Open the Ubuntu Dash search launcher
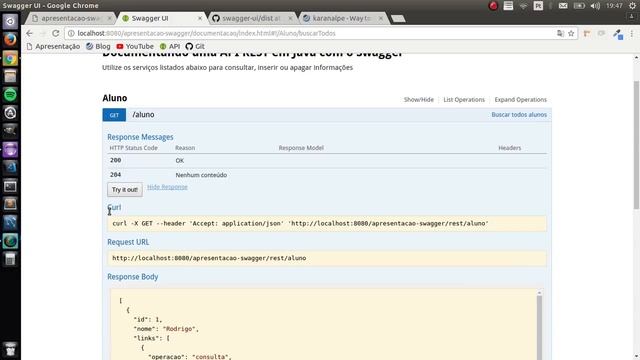Image resolution: width=640 pixels, height=360 pixels. pyautogui.click(x=10, y=21)
